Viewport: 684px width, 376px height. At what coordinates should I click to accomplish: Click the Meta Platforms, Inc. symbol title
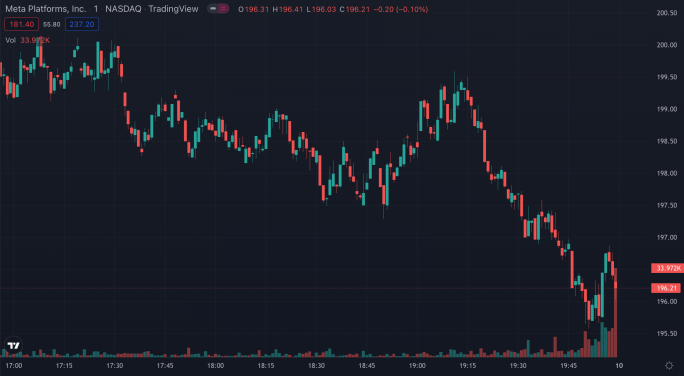pyautogui.click(x=45, y=9)
